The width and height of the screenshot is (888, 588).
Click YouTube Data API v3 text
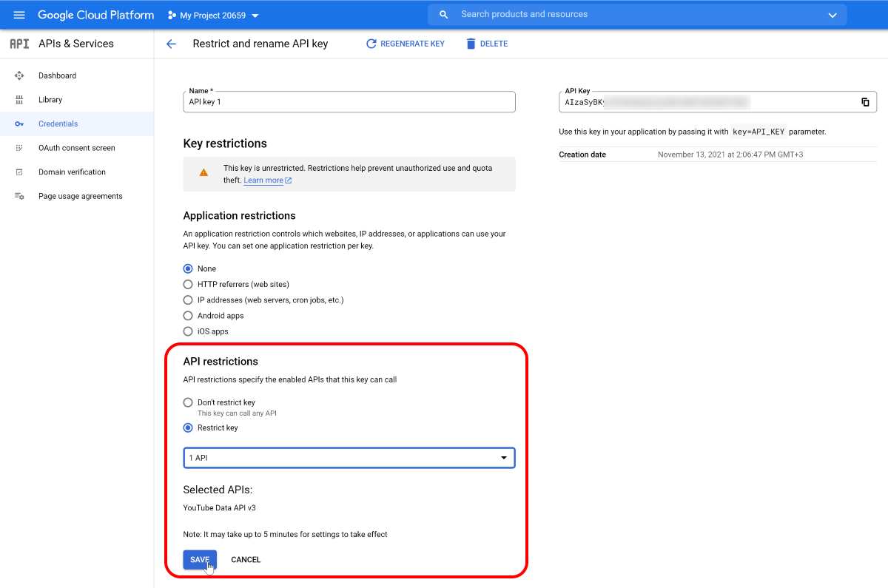tap(219, 508)
